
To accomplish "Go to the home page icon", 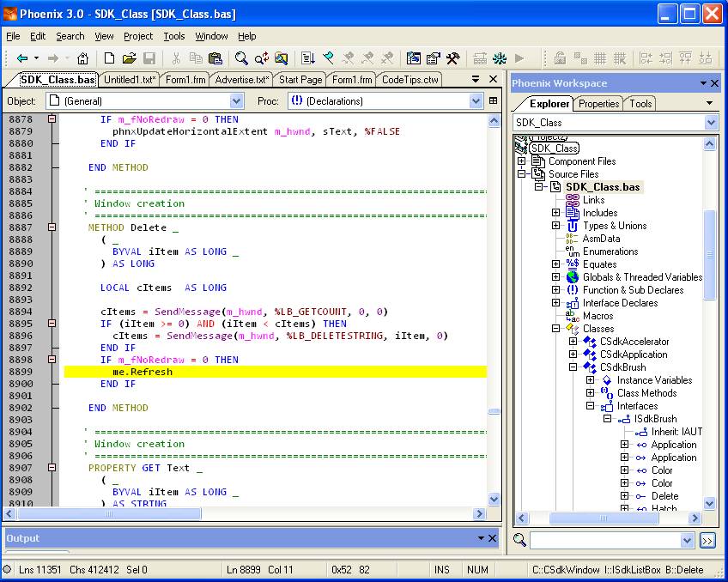I will pos(82,58).
